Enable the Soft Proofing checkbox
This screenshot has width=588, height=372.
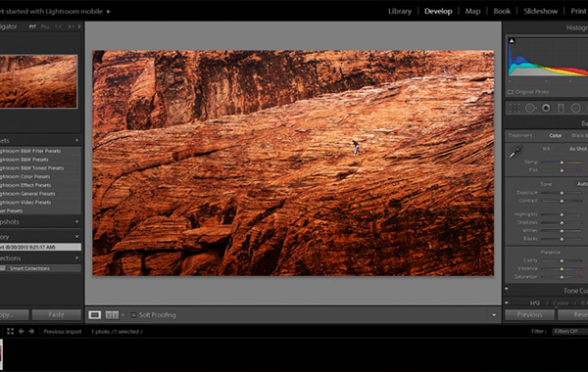point(133,315)
